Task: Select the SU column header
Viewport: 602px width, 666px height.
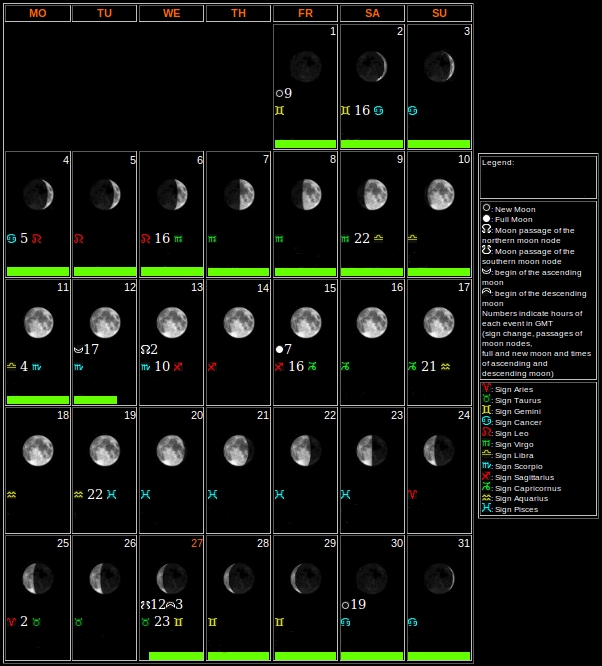Action: point(439,13)
